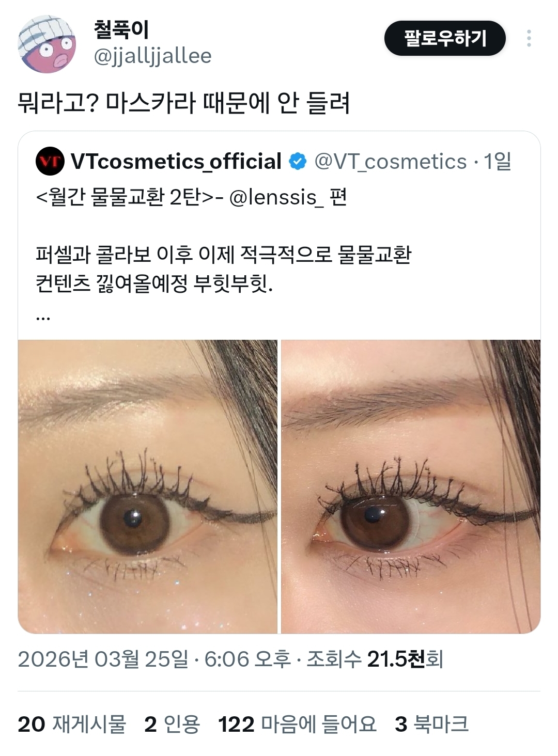Screen dimensions: 558x756
Task: Open the three-dot more options menu
Action: click(529, 38)
